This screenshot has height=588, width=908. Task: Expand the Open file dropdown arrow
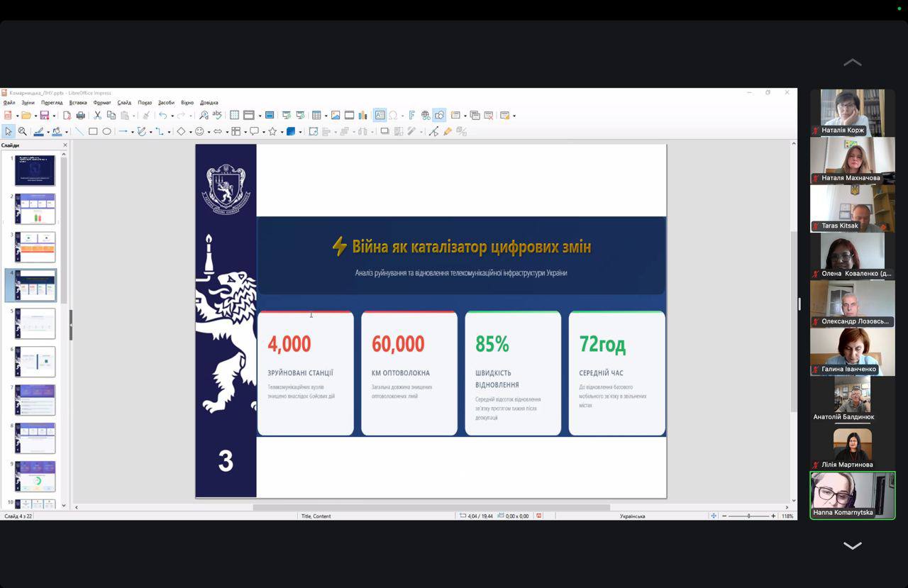[x=34, y=116]
